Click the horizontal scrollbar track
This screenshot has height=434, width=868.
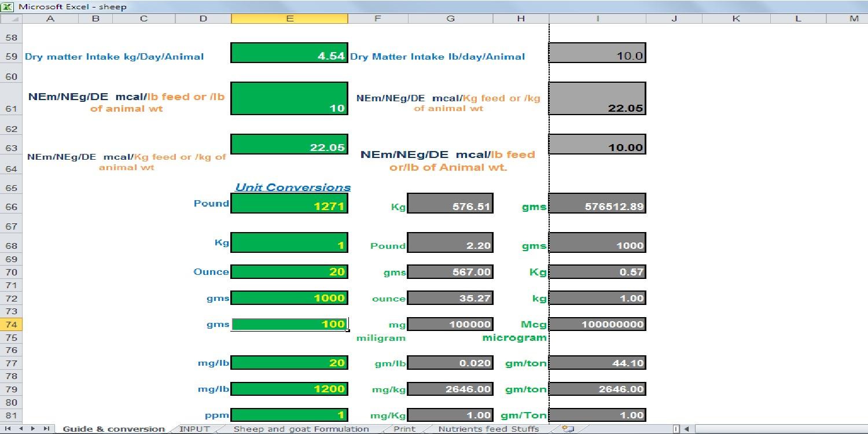[781, 429]
